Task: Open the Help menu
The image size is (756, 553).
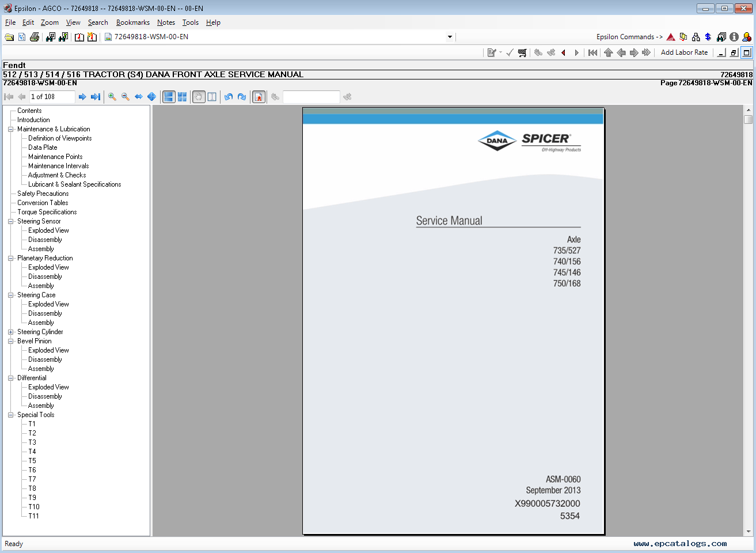Action: click(213, 22)
